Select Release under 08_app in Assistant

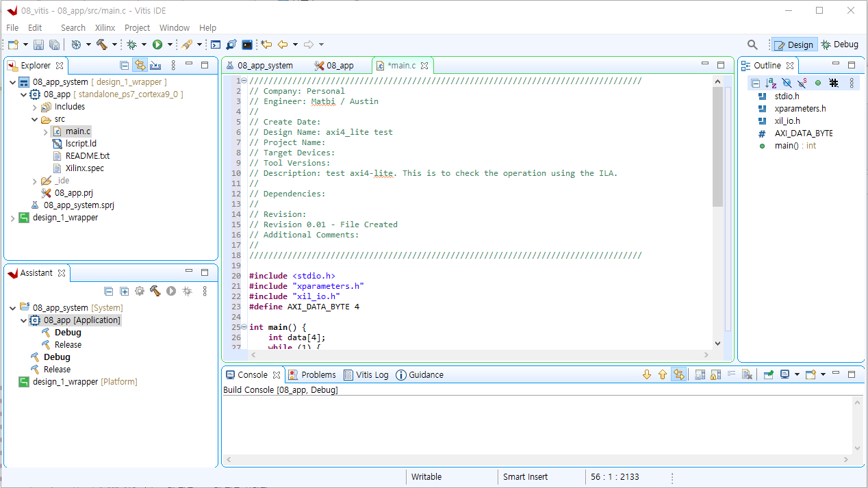pyautogui.click(x=68, y=345)
